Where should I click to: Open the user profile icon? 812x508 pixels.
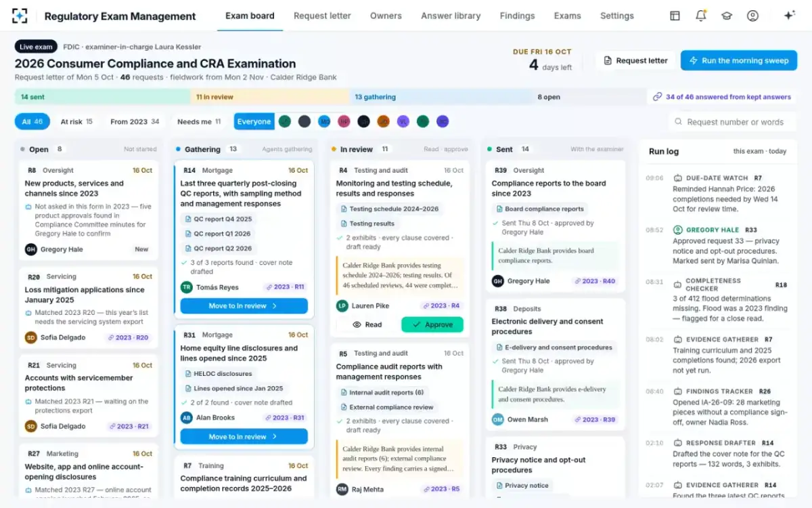[752, 16]
